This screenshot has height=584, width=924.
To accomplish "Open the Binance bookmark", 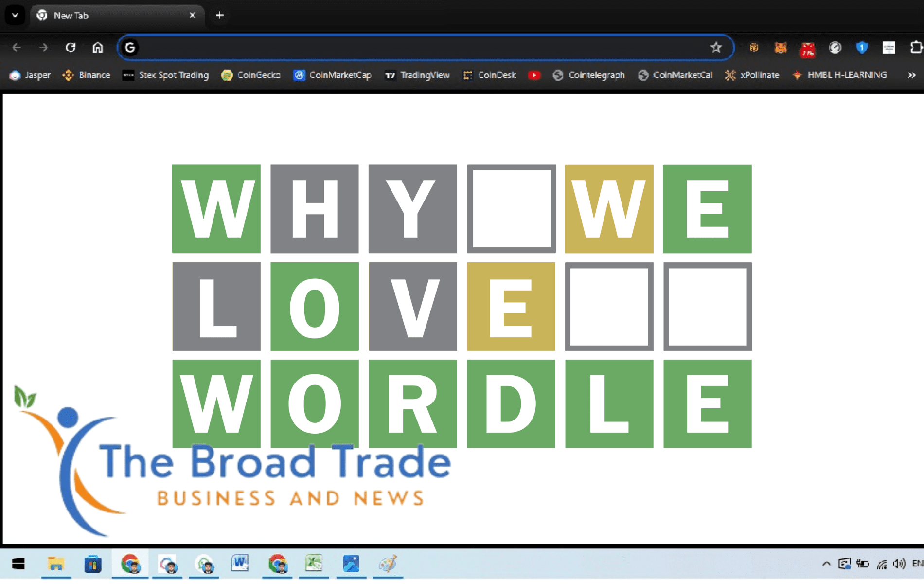I will 87,75.
